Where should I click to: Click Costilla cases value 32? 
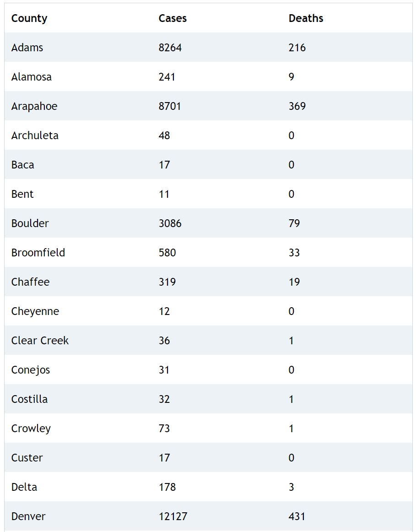click(x=164, y=399)
